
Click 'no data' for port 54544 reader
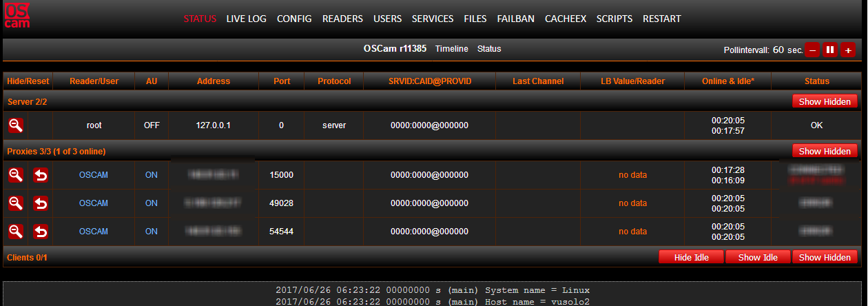(x=632, y=232)
